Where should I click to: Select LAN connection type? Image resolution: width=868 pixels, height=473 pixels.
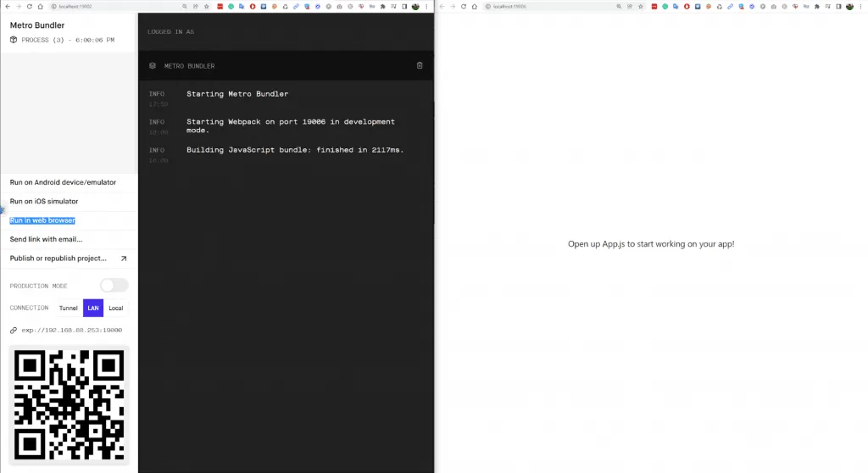93,308
